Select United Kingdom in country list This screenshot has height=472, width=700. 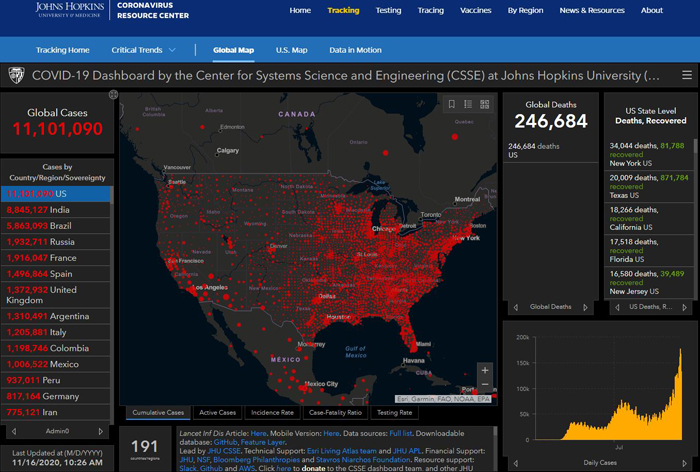[x=55, y=295]
